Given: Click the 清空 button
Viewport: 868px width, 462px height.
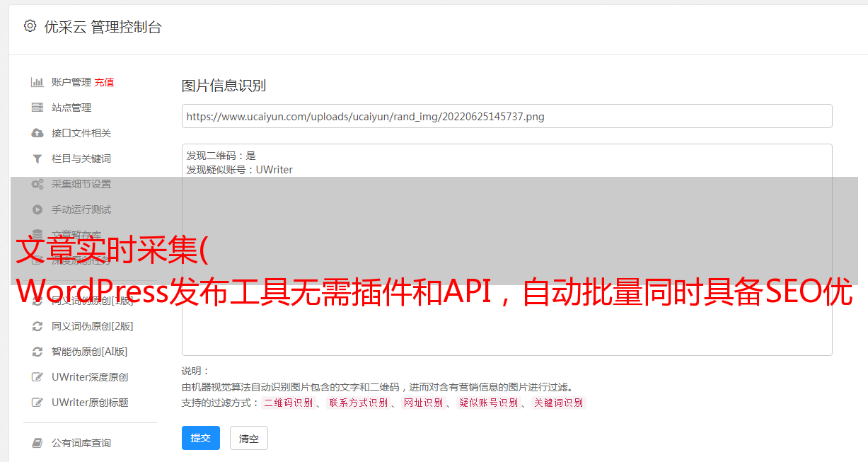Looking at the screenshot, I should coord(249,438).
